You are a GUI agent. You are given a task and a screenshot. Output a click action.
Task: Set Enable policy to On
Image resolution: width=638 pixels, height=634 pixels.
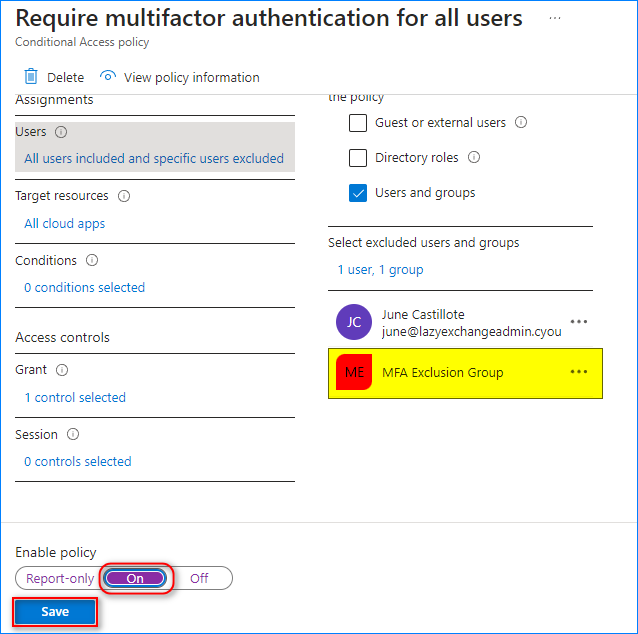pos(135,578)
